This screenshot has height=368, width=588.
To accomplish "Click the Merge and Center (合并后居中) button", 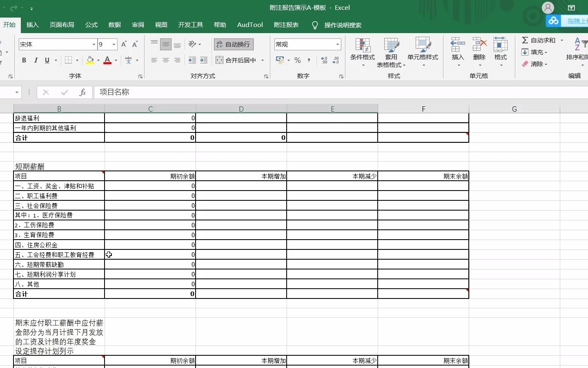I will [237, 60].
